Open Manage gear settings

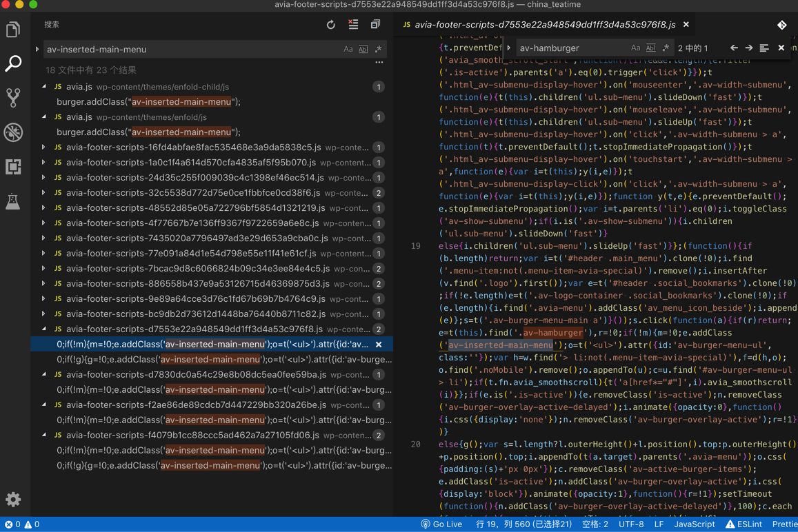tap(13, 500)
